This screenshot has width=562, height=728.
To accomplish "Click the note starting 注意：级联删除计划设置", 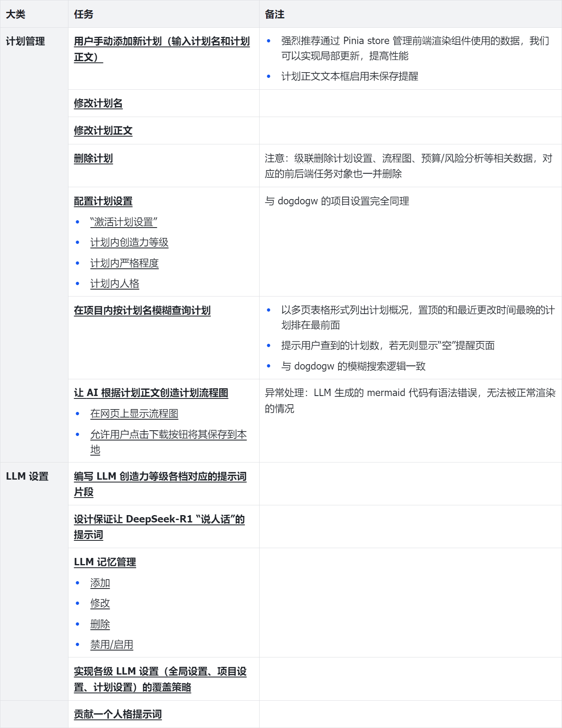I will pyautogui.click(x=409, y=166).
